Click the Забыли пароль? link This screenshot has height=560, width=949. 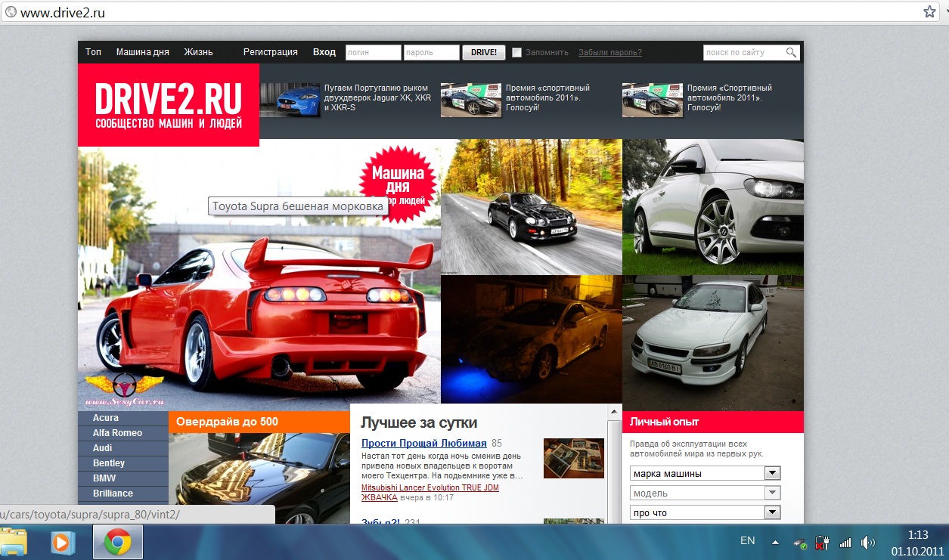(609, 53)
